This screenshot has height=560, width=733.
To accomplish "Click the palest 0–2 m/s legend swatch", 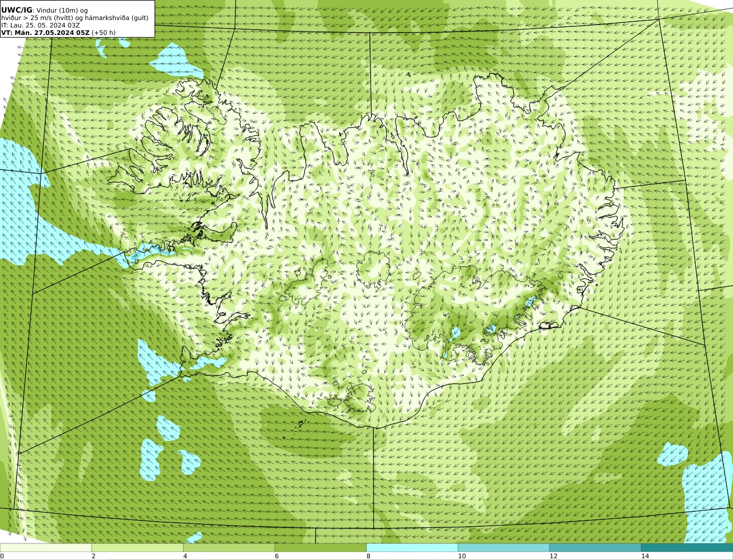I will click(46, 547).
